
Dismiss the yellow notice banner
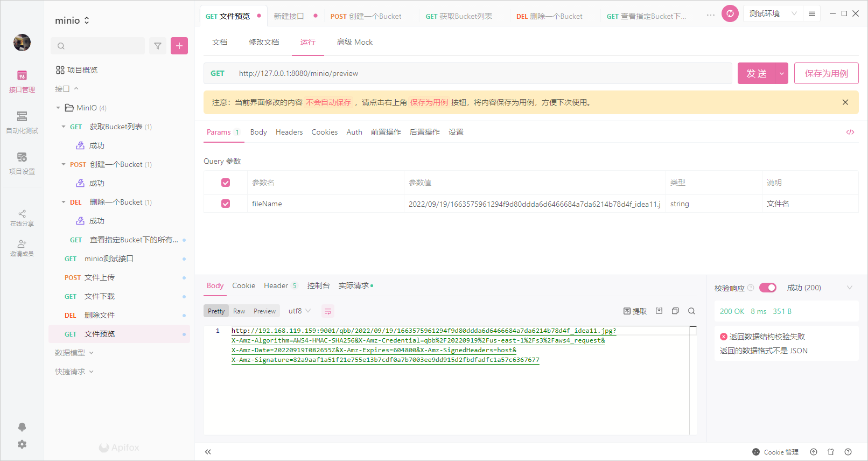coord(845,102)
